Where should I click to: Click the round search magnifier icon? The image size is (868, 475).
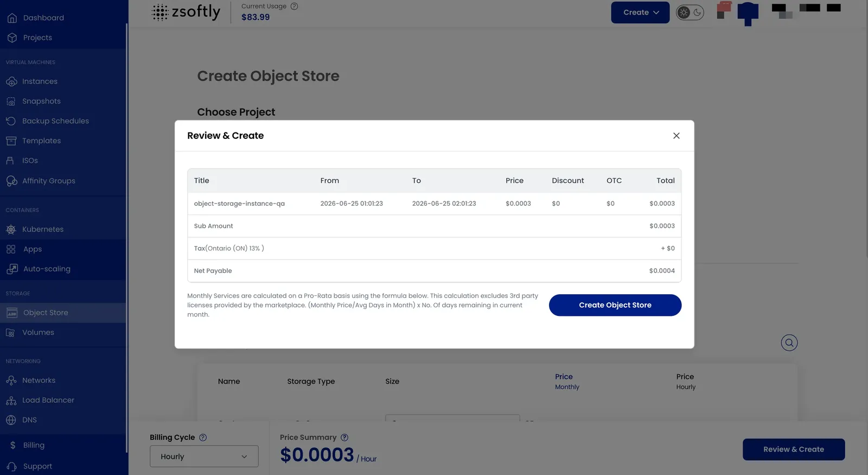click(x=789, y=343)
